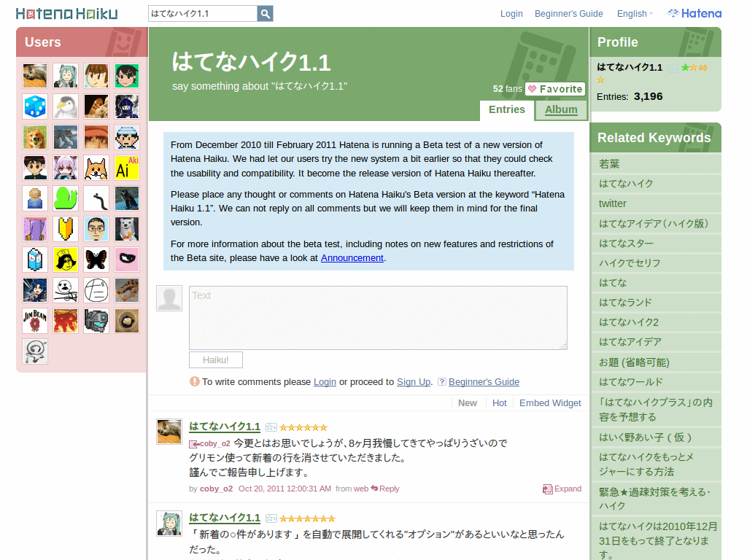The image size is (747, 560).
Task: Click the Haiku! submit button
Action: [216, 360]
